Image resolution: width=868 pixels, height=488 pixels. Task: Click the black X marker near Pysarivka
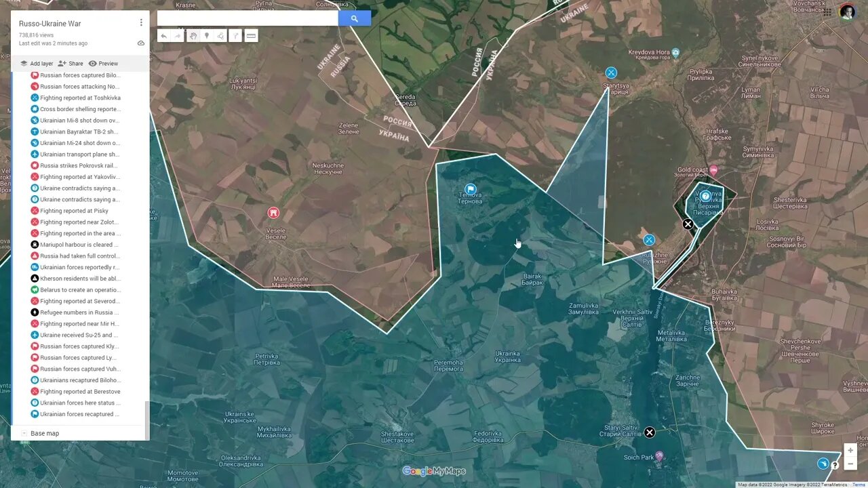coord(688,224)
